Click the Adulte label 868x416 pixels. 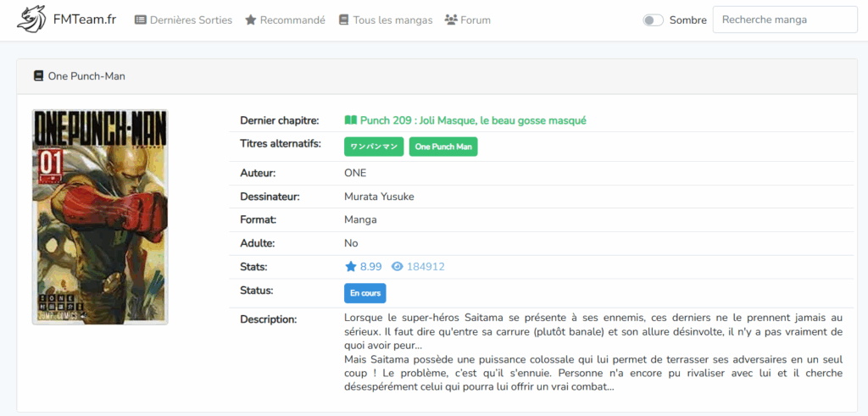click(258, 243)
